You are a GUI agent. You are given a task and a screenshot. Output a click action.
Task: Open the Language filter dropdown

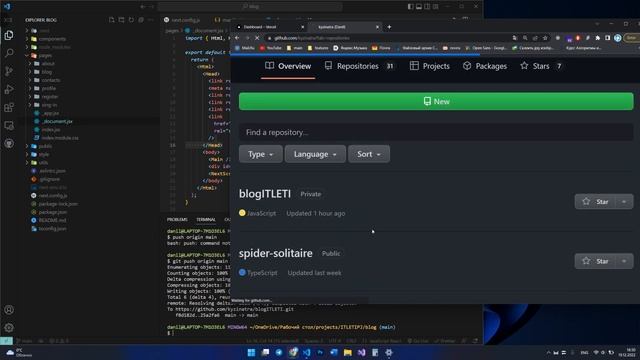click(315, 154)
